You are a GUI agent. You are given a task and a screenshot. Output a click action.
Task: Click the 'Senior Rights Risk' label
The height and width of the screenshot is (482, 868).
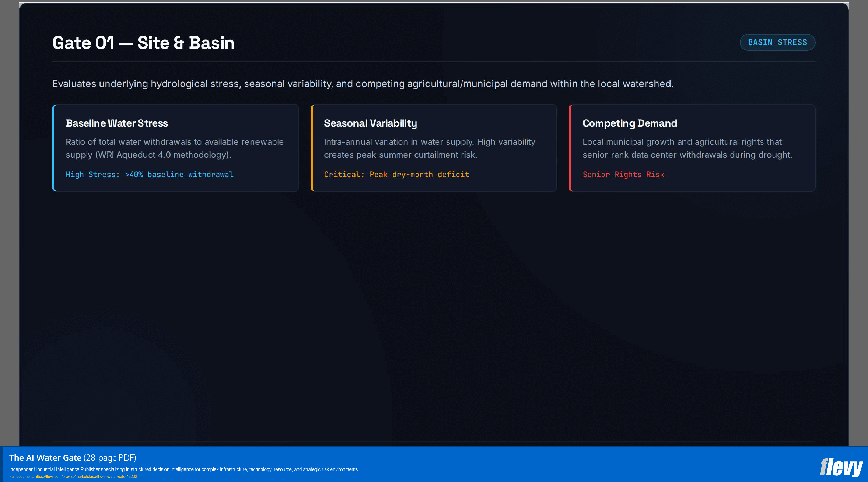(623, 175)
